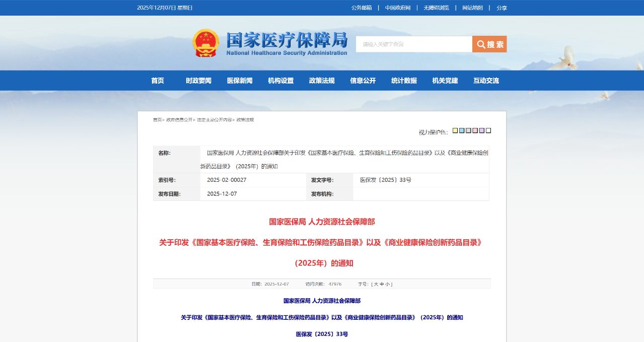Click the national emblem logo
The width and height of the screenshot is (644, 342).
pos(205,43)
